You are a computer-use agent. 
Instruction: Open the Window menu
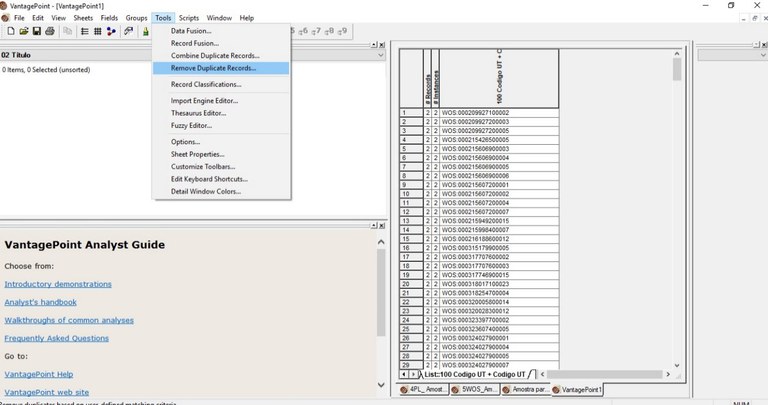pyautogui.click(x=219, y=18)
